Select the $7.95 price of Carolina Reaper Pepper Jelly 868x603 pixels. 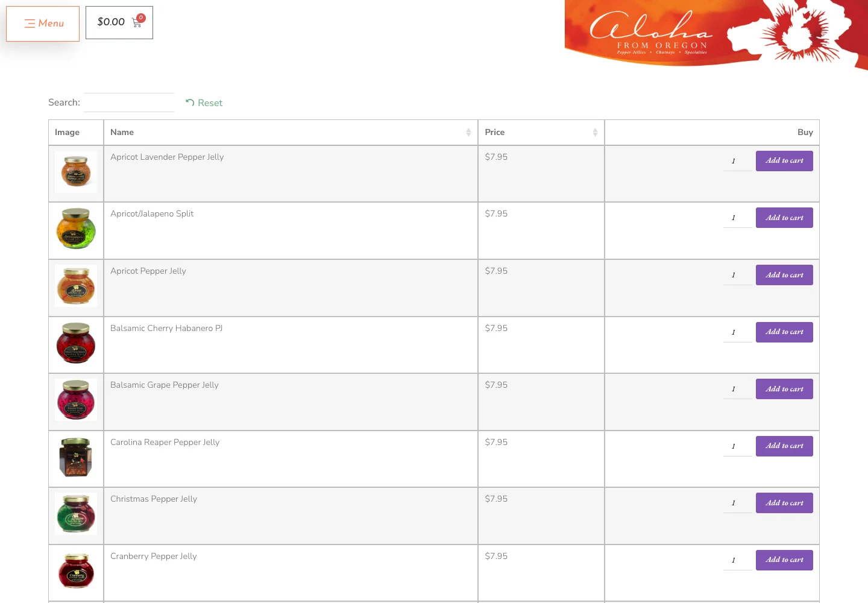(496, 442)
